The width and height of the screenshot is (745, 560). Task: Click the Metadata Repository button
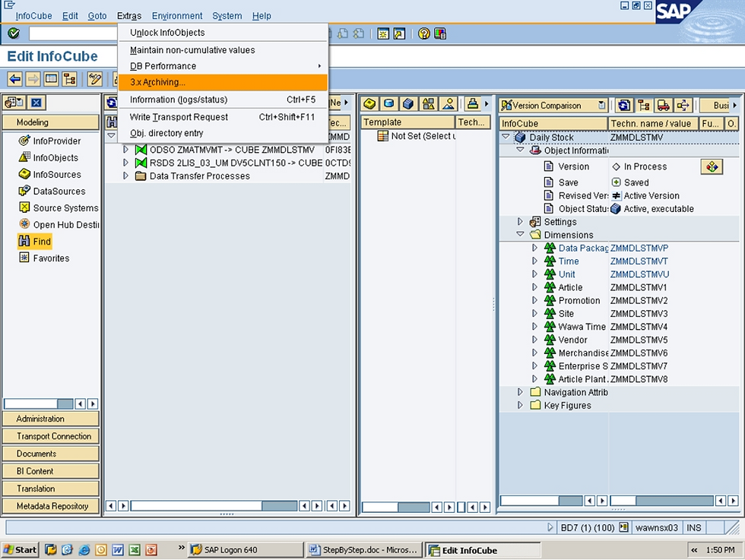(51, 506)
